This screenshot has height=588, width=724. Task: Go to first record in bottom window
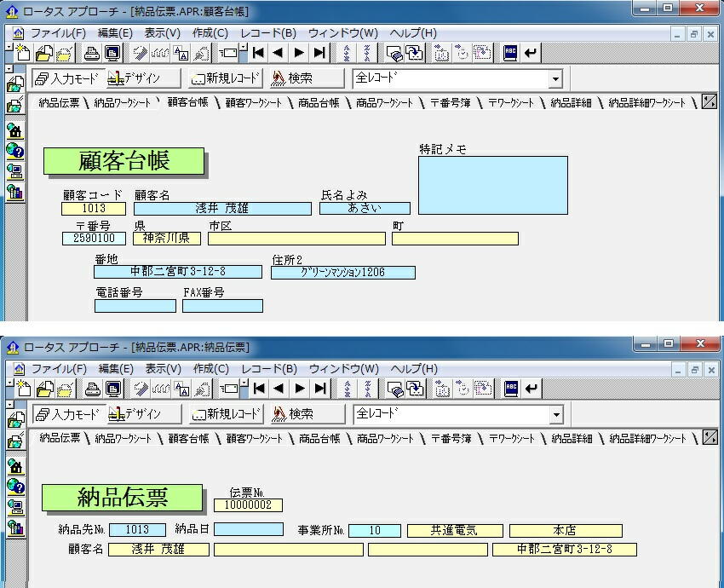[x=260, y=389]
